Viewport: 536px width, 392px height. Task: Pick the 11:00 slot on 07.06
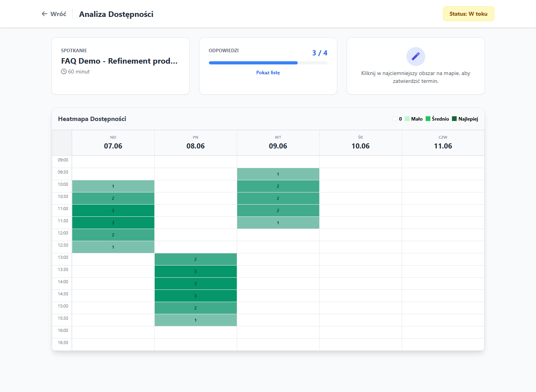pyautogui.click(x=113, y=211)
